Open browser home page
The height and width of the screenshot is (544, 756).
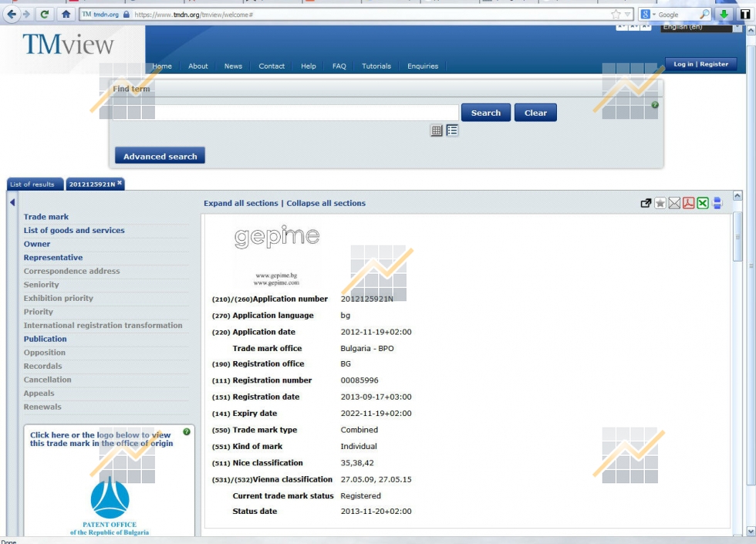coord(66,15)
